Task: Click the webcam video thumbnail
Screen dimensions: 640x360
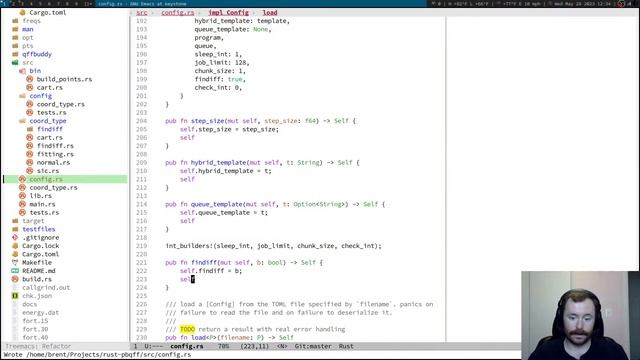Action: point(580,315)
